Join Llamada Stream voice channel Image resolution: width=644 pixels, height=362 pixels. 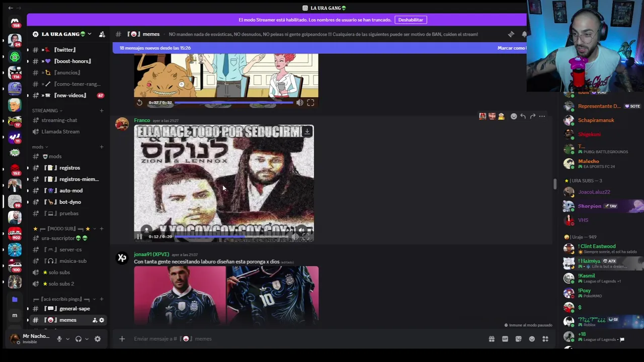66,132
